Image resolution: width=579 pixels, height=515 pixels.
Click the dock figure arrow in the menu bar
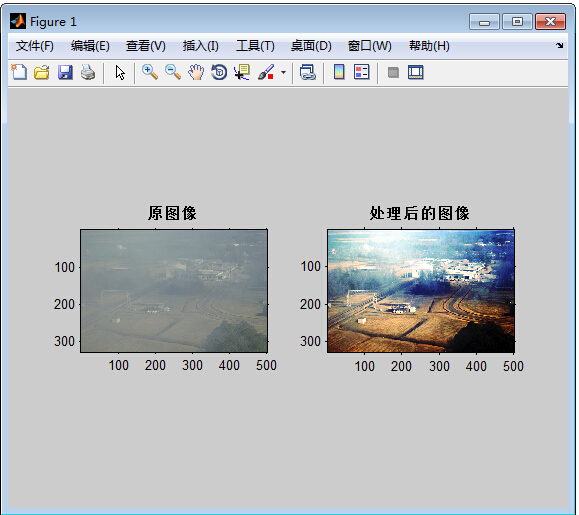[559, 45]
